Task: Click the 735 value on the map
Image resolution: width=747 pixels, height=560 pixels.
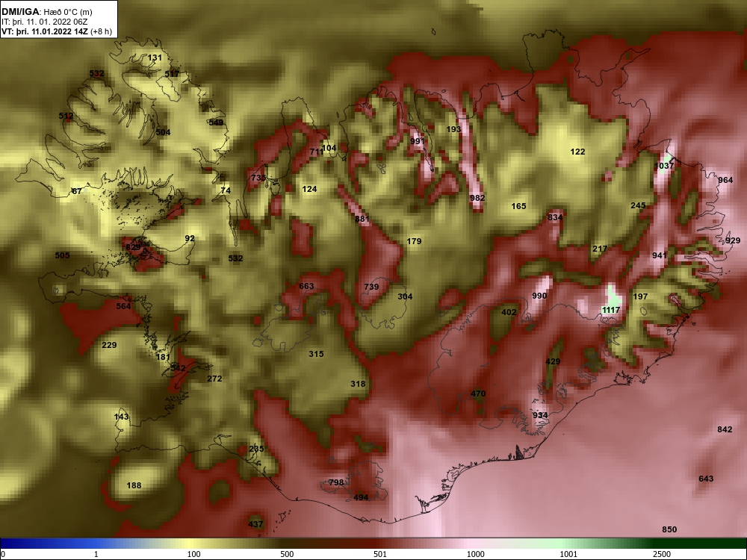Action: [x=258, y=178]
